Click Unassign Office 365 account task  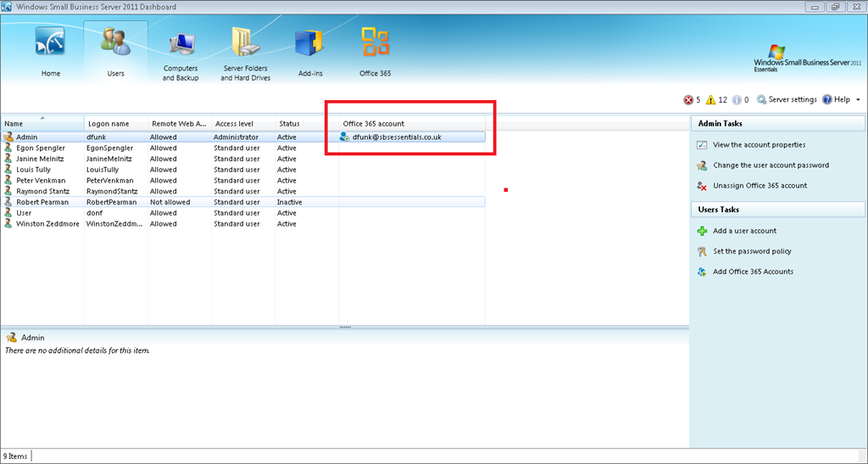pos(759,186)
